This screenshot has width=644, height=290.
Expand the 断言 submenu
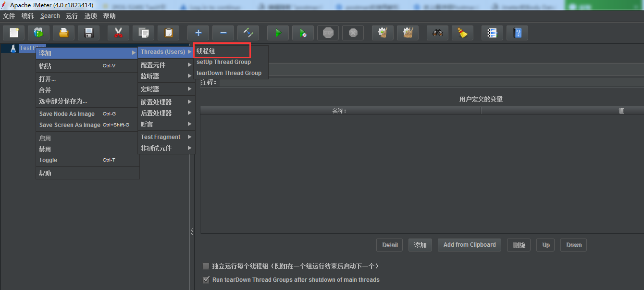[x=166, y=124]
